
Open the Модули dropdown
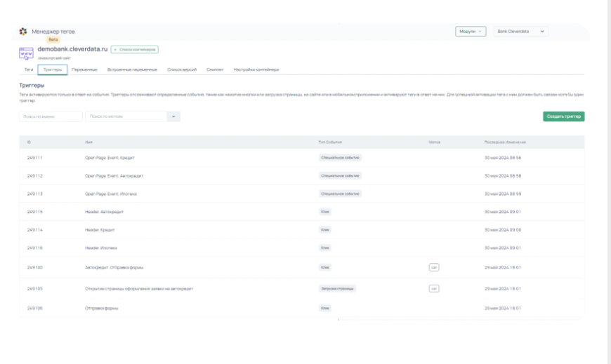pos(471,32)
